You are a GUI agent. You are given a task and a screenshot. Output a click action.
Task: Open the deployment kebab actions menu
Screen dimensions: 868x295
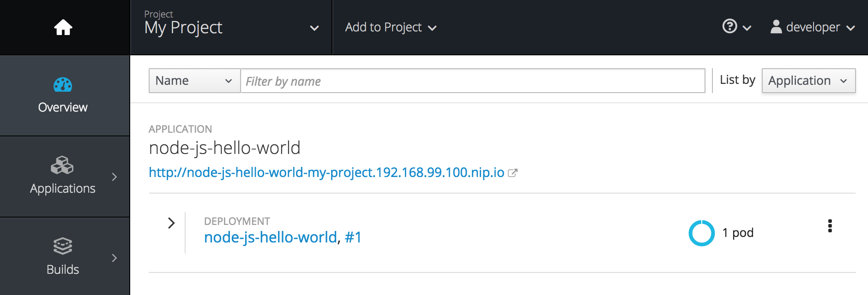[x=830, y=226]
